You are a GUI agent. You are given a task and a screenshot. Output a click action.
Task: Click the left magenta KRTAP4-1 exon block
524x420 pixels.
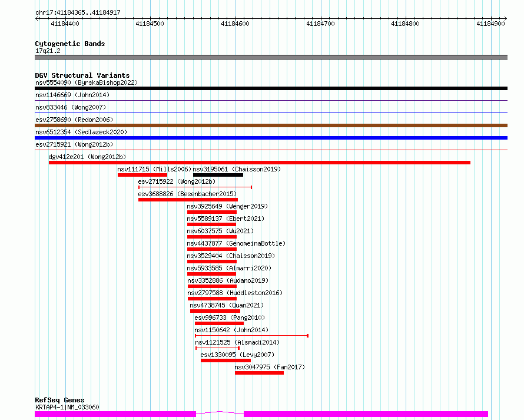(x=115, y=414)
